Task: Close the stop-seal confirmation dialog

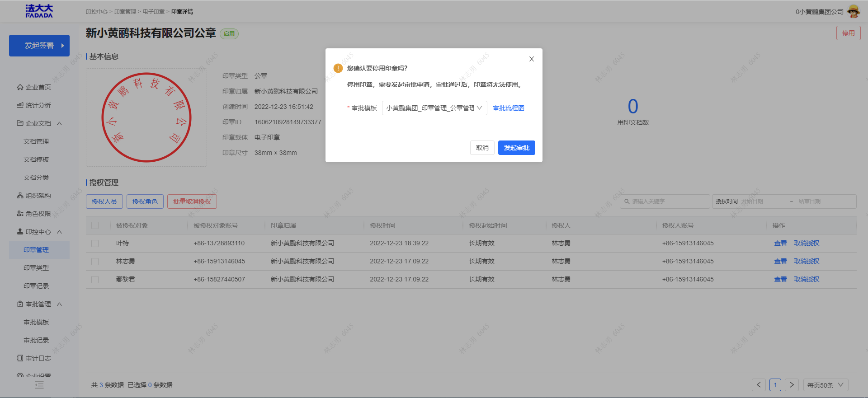Action: pyautogui.click(x=532, y=59)
